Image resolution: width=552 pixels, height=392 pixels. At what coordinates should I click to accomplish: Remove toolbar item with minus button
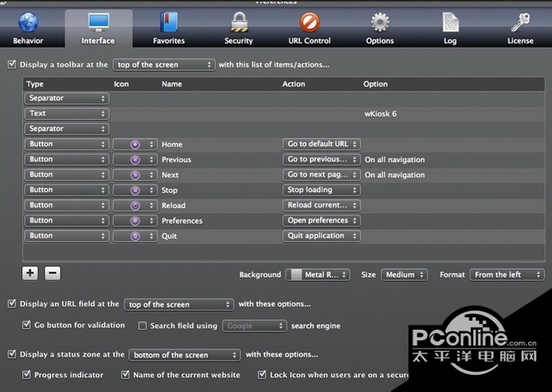(x=53, y=273)
